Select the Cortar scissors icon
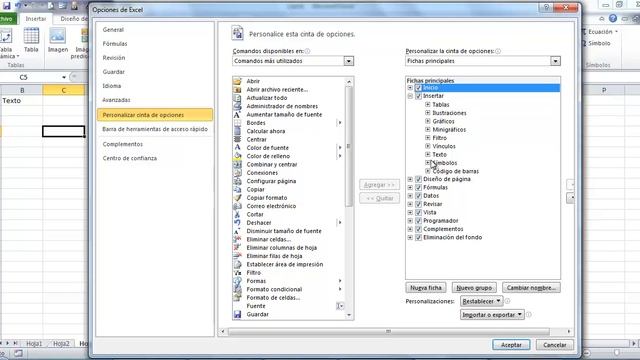The image size is (640, 360). pyautogui.click(x=237, y=214)
